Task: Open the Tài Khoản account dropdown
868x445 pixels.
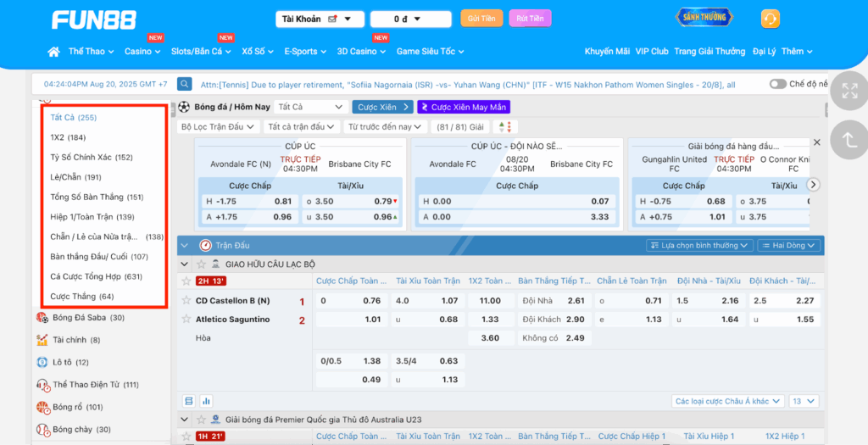Action: pos(320,19)
